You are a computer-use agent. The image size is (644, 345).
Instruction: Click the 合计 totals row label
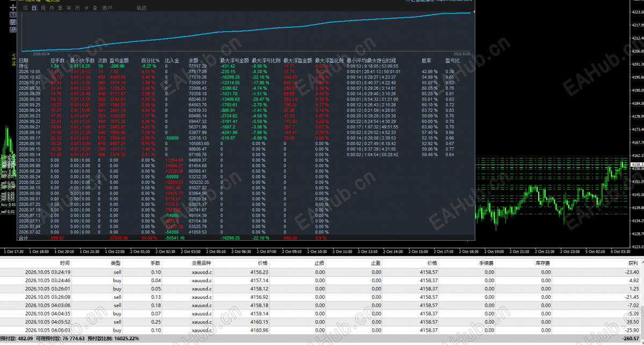tap(24, 238)
